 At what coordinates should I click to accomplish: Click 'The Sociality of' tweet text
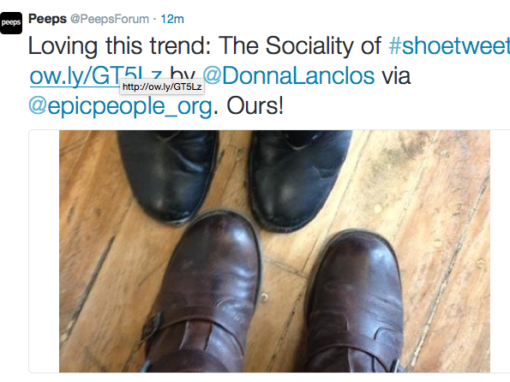[x=300, y=45]
